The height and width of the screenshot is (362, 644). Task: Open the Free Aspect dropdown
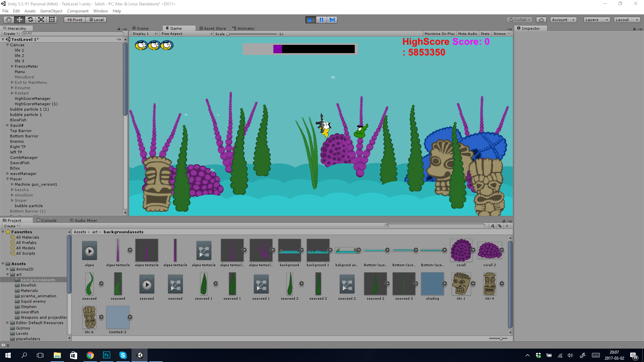coord(186,34)
